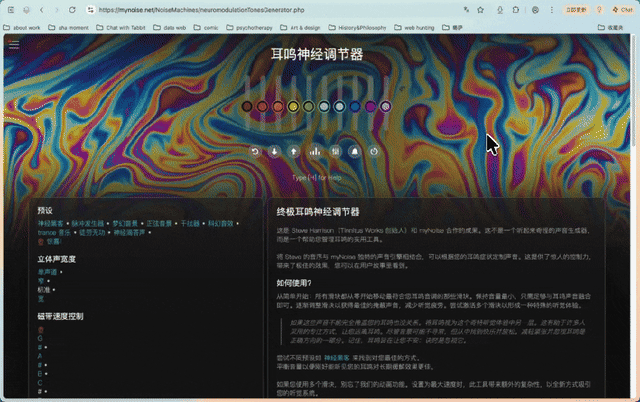This screenshot has height=402, width=640.
Task: Click the down arrow icon below sliders
Action: (274, 152)
